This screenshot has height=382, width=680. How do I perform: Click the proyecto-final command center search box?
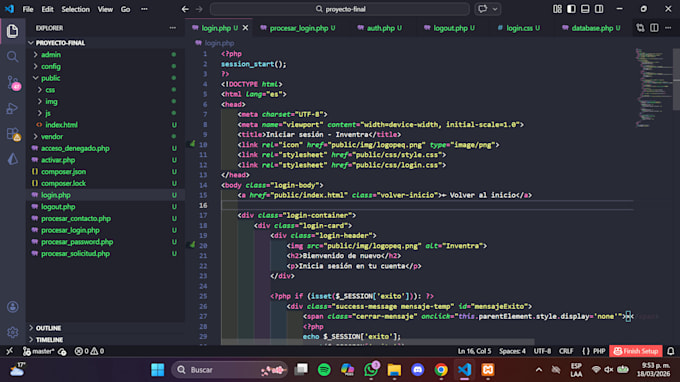coord(340,9)
